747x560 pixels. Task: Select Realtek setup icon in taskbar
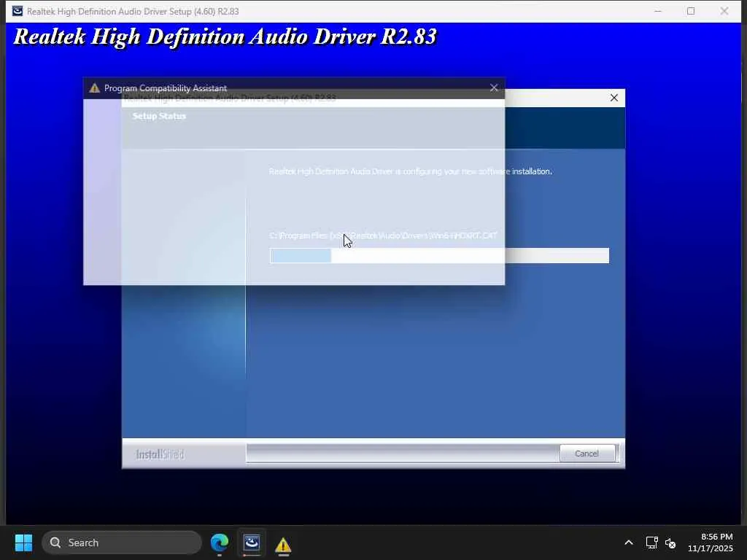(252, 542)
